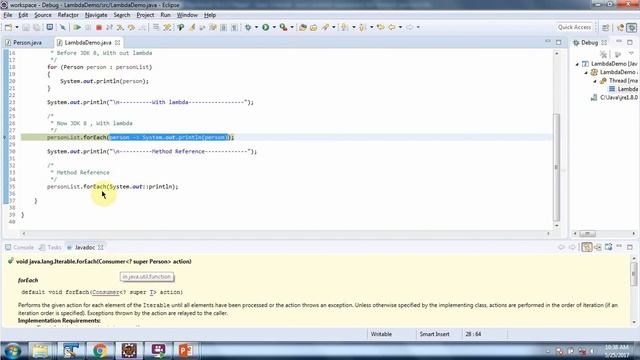Viewport: 640px width, 360px height.
Task: Click the Quick Access search field
Action: [x=574, y=27]
